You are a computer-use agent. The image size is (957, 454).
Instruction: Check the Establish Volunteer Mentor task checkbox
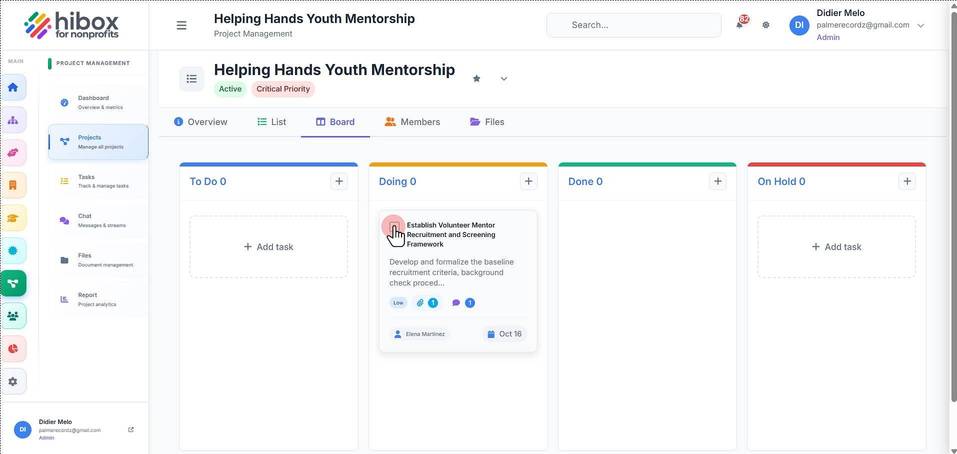click(x=394, y=226)
